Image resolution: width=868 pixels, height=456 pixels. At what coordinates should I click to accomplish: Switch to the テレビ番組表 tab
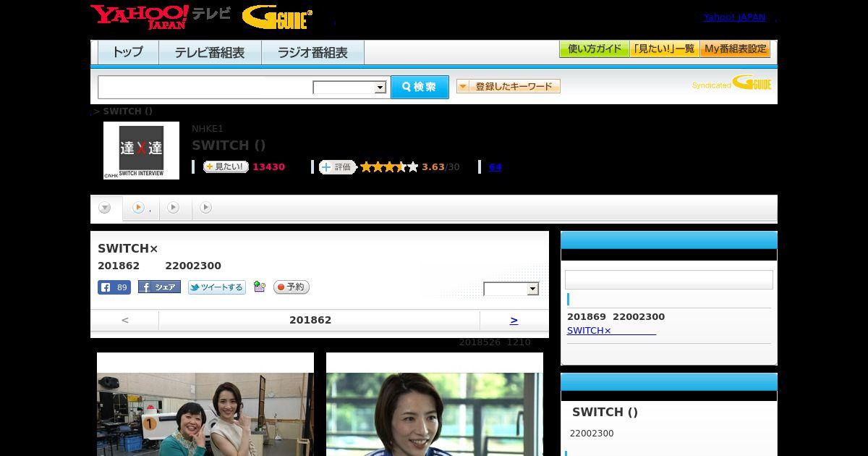coord(210,53)
